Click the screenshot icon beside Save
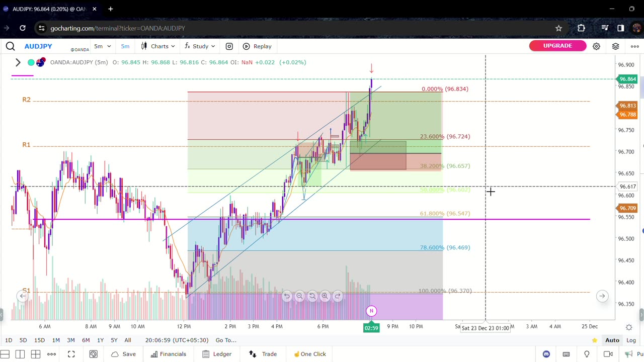644x362 pixels. (93, 354)
